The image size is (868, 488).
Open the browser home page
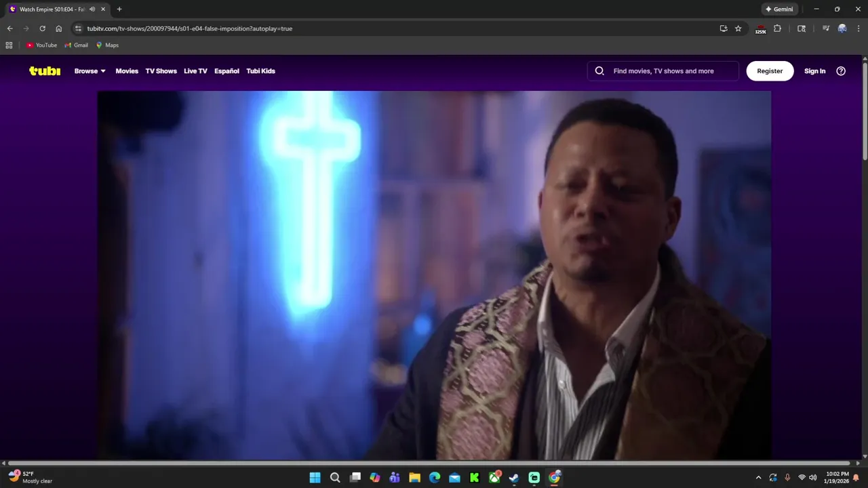58,28
